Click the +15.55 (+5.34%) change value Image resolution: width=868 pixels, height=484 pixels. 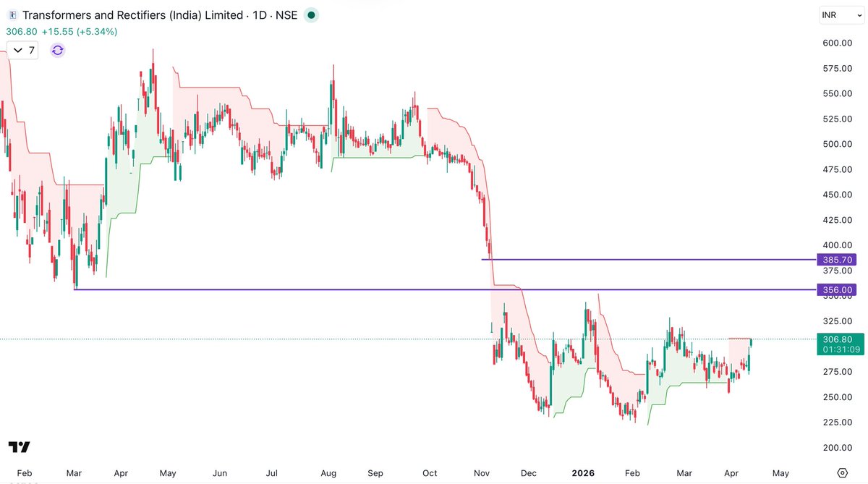pyautogui.click(x=79, y=32)
